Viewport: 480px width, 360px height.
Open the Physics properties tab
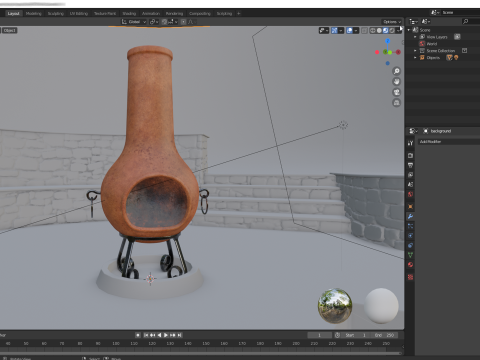click(x=410, y=236)
